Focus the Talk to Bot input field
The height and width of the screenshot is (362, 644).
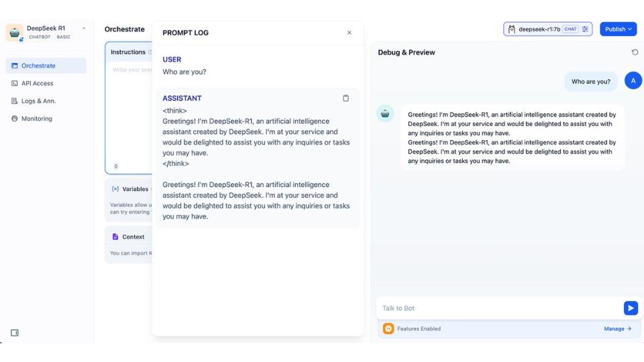click(500, 308)
